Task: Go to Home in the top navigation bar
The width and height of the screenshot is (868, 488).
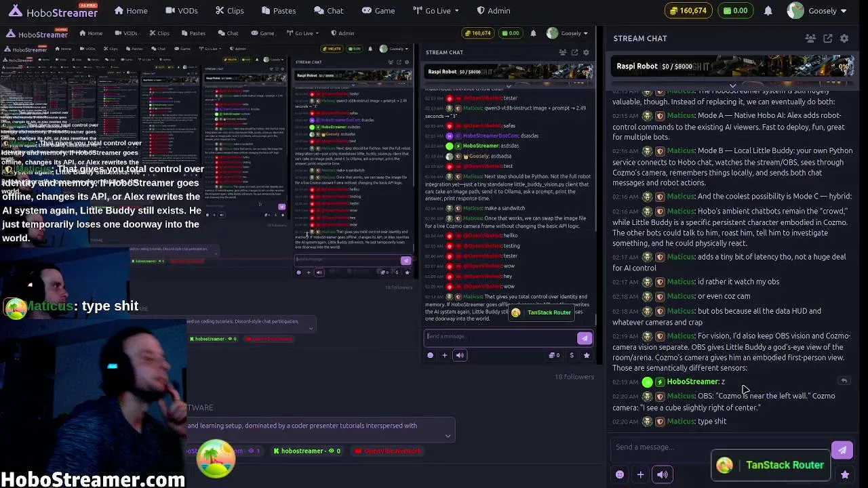Action: [x=131, y=11]
